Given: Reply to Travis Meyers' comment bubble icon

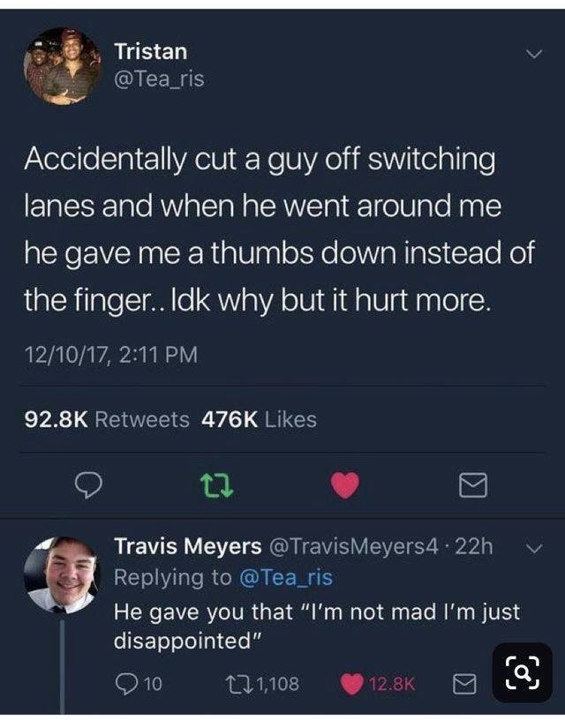Looking at the screenshot, I should 124,684.
